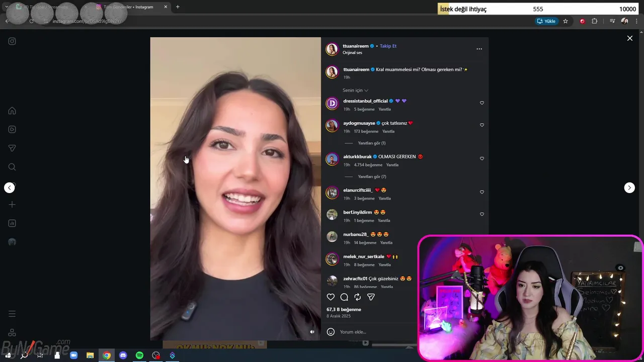Open the media control icon in Chrome toolbar

612,21
